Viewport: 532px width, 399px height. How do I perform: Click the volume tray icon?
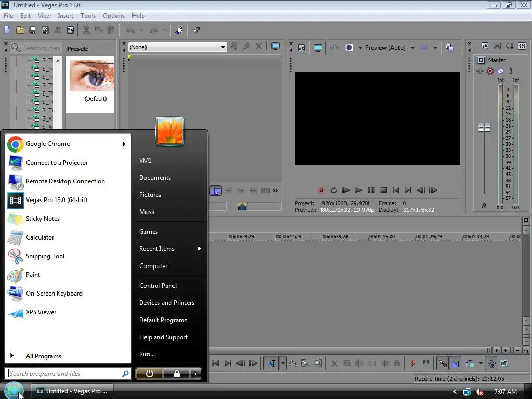click(479, 392)
